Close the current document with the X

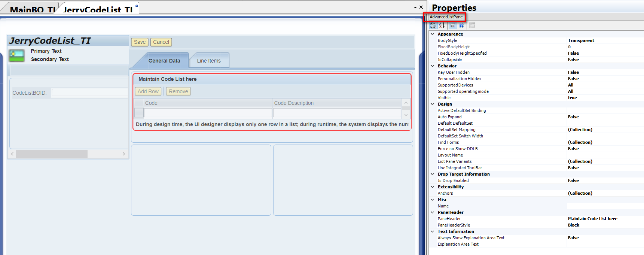coord(421,7)
